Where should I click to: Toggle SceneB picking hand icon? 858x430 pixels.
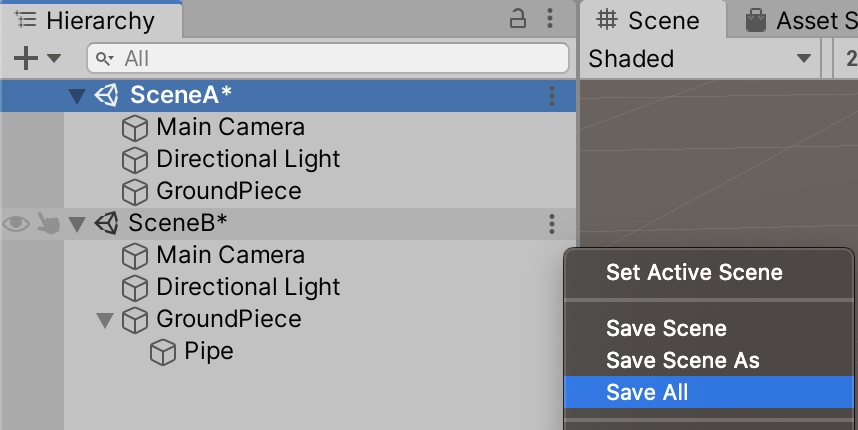48,223
